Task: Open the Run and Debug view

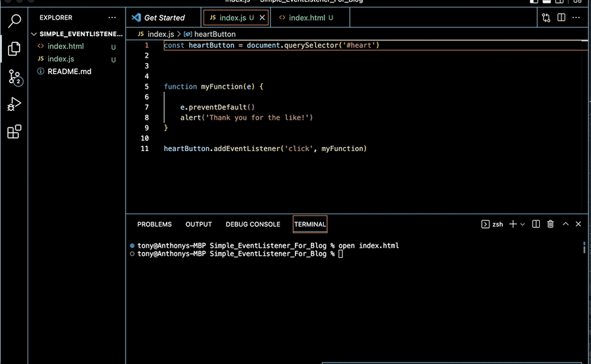Action: pyautogui.click(x=14, y=104)
